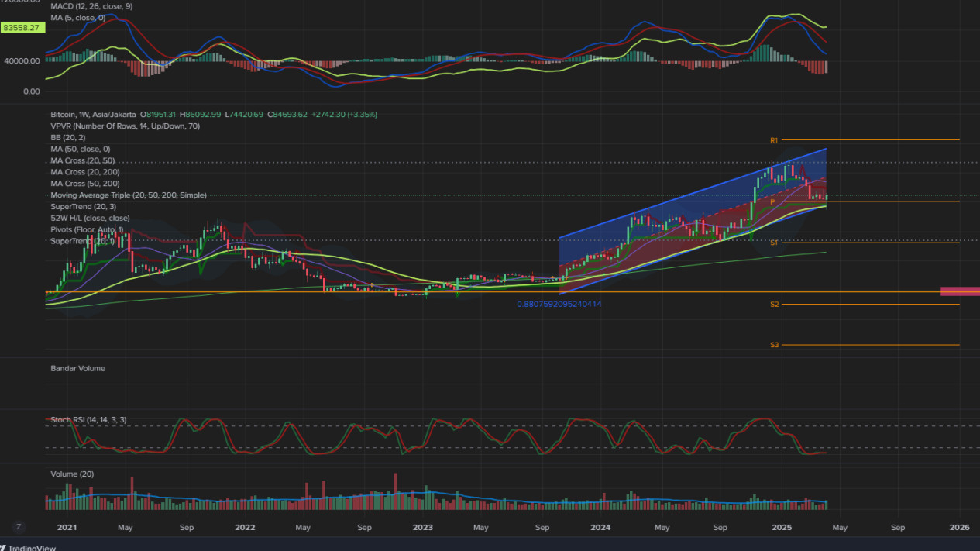
Task: Select the VPVR indicator legend
Action: point(126,126)
